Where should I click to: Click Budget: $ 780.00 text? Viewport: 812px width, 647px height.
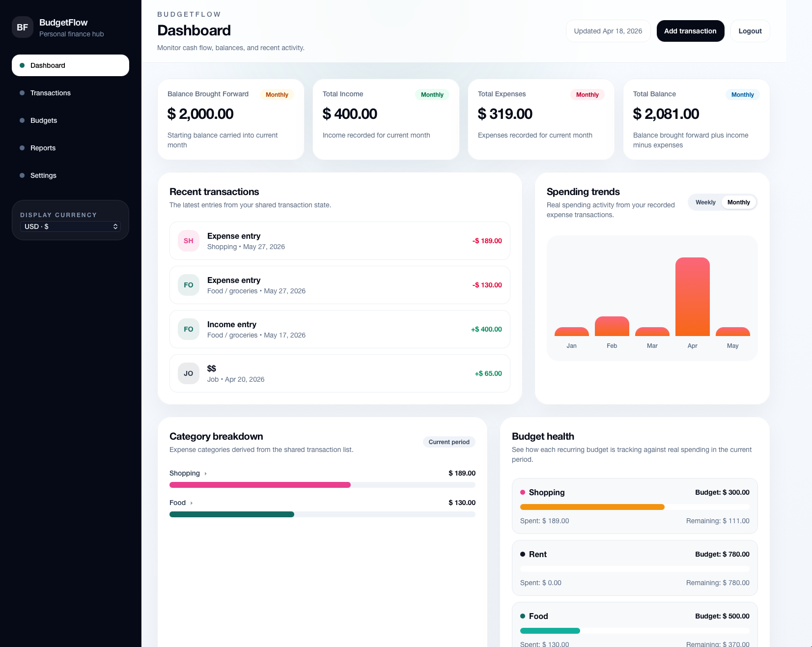tap(722, 554)
